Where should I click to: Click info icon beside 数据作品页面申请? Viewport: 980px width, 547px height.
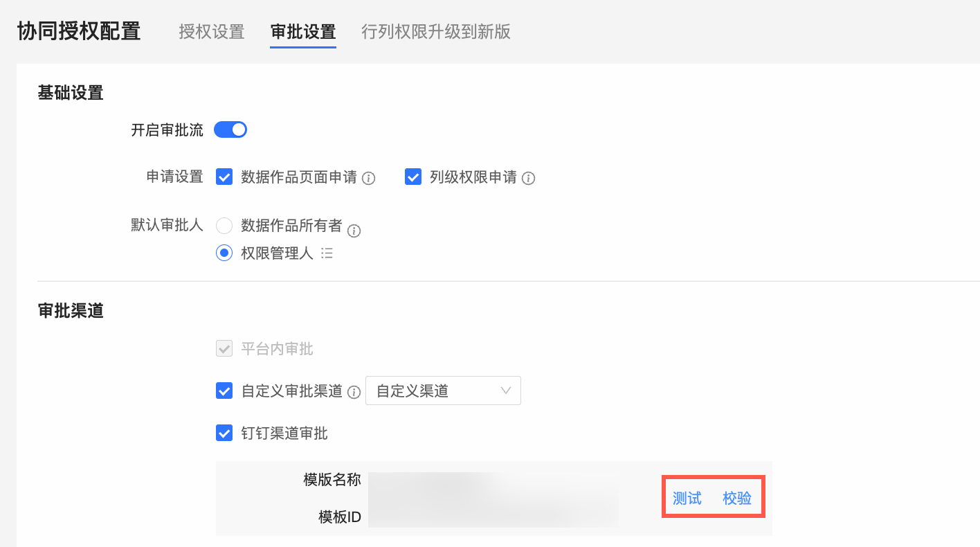point(369,179)
